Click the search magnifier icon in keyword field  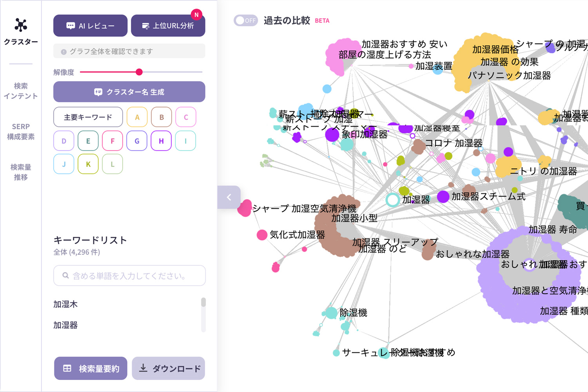[x=66, y=276]
